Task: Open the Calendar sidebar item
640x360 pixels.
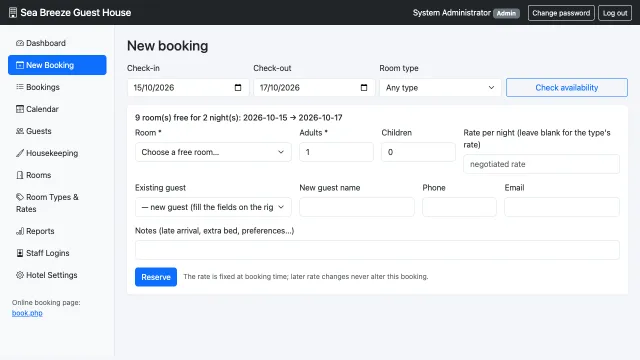Action: tap(57, 109)
